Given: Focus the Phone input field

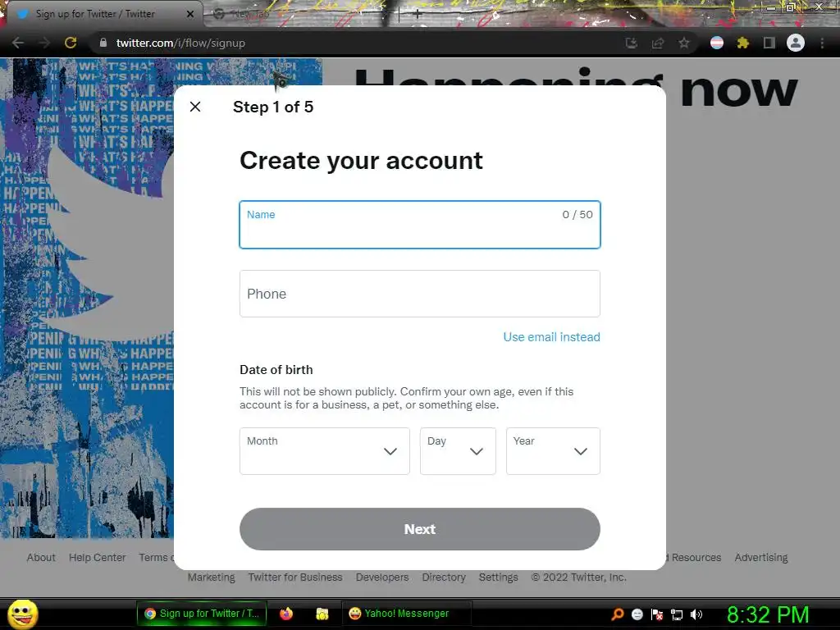Looking at the screenshot, I should pyautogui.click(x=419, y=294).
